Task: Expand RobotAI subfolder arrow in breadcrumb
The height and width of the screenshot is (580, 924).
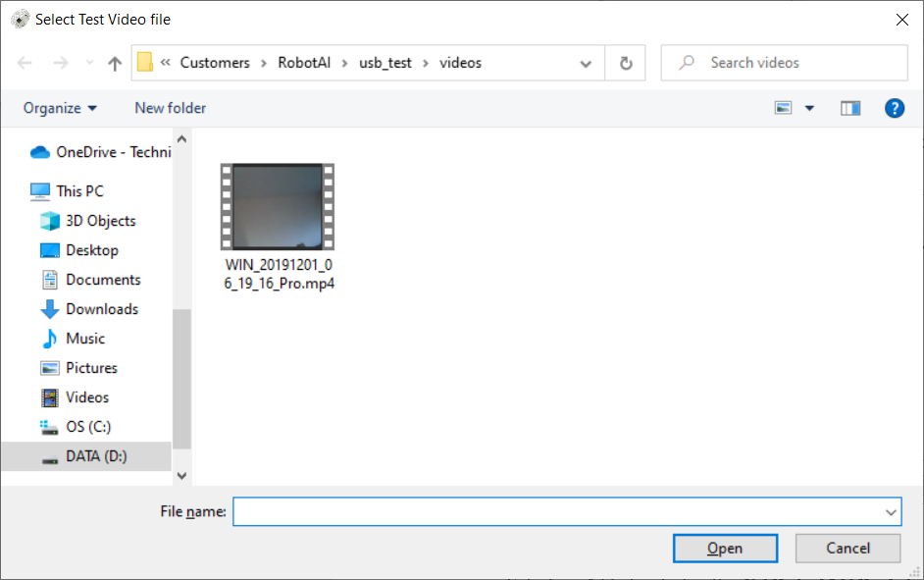Action: tap(344, 63)
